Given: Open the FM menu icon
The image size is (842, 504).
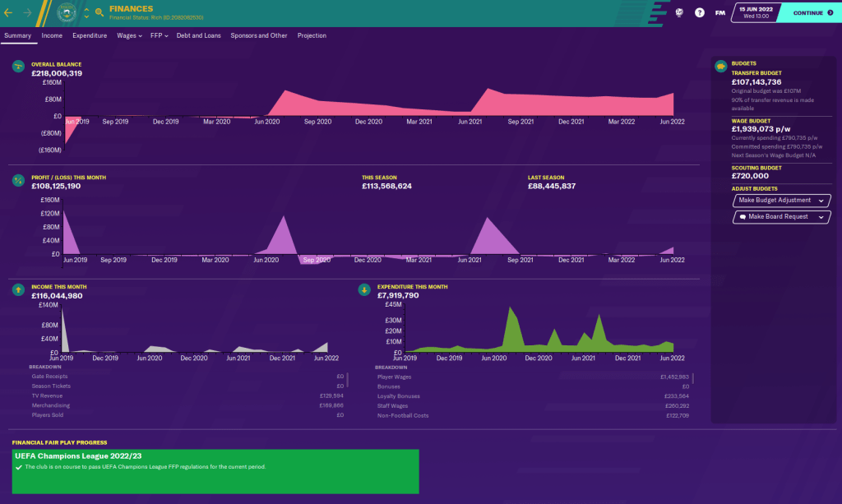Looking at the screenshot, I should [x=720, y=12].
